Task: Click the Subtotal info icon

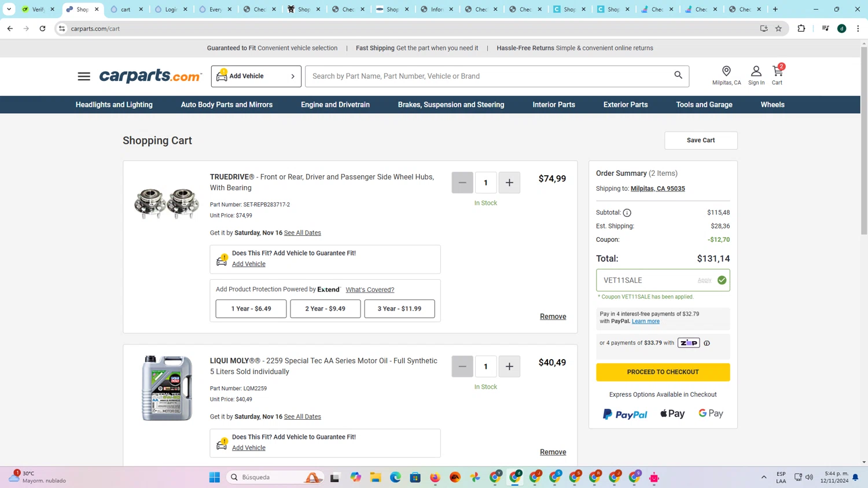Action: point(627,213)
